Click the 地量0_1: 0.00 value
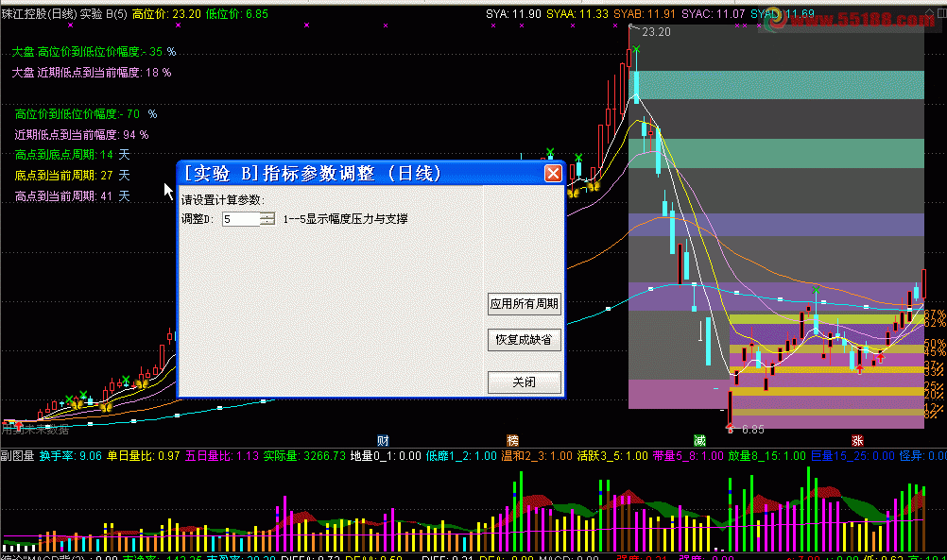Screen dimensions: 947x560 pos(386,456)
